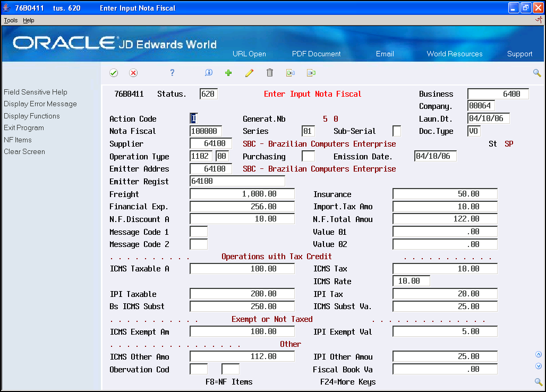Click the Insurance amount field
Image resolution: width=546 pixels, height=392 pixels.
[445, 193]
